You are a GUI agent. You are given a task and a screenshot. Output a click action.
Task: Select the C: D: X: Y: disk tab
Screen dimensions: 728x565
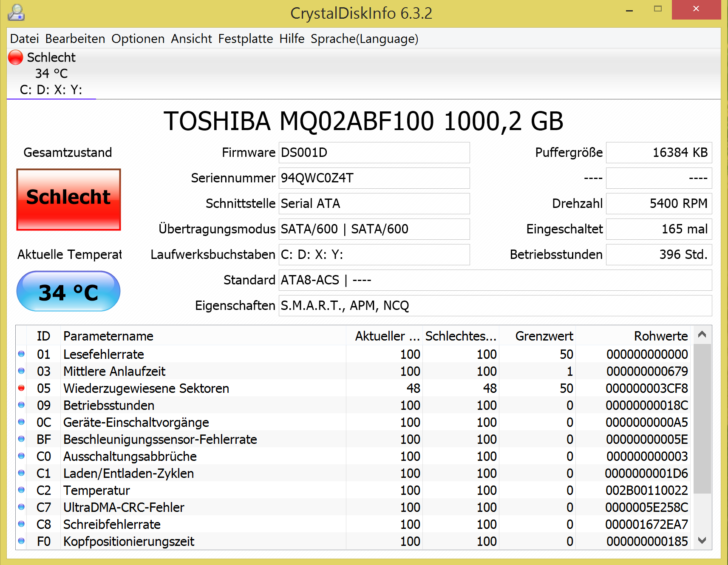tap(51, 74)
